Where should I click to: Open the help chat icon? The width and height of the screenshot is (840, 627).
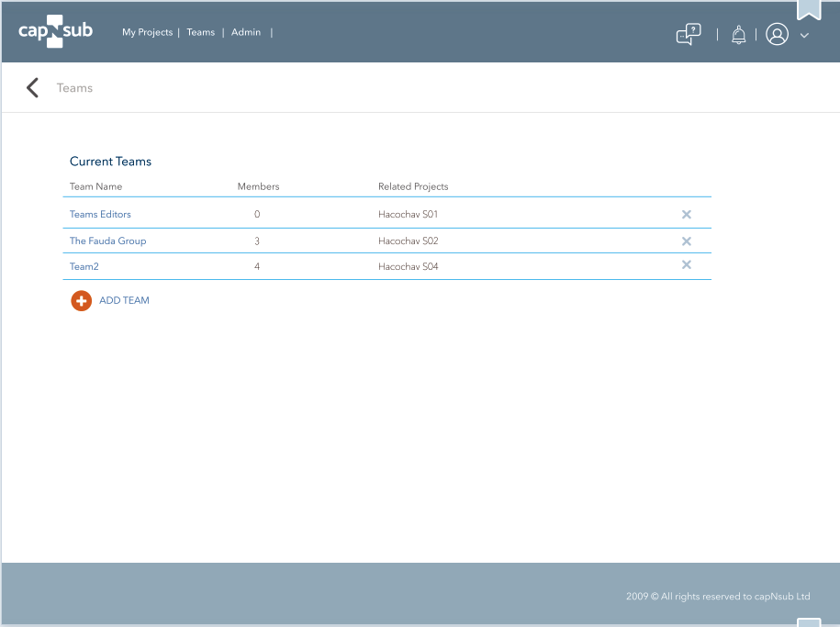click(x=688, y=35)
